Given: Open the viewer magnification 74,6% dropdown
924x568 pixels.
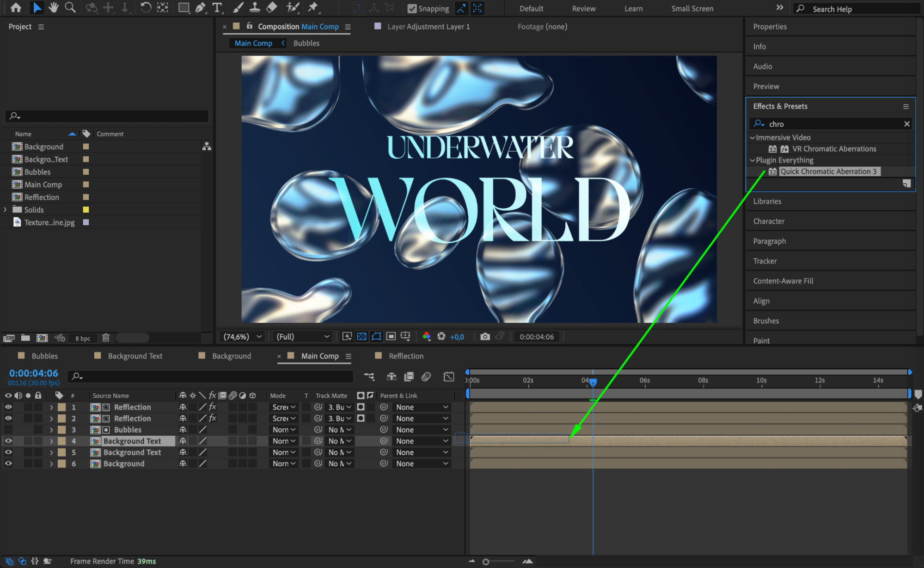Looking at the screenshot, I should pos(243,336).
